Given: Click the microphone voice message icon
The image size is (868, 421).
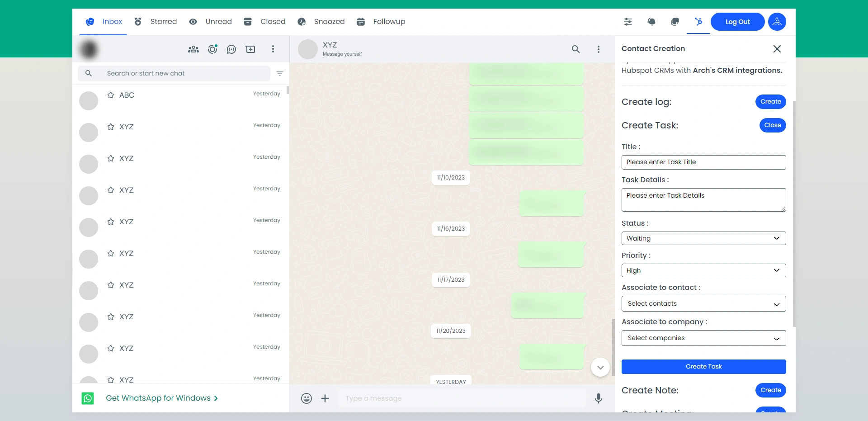Looking at the screenshot, I should (598, 398).
